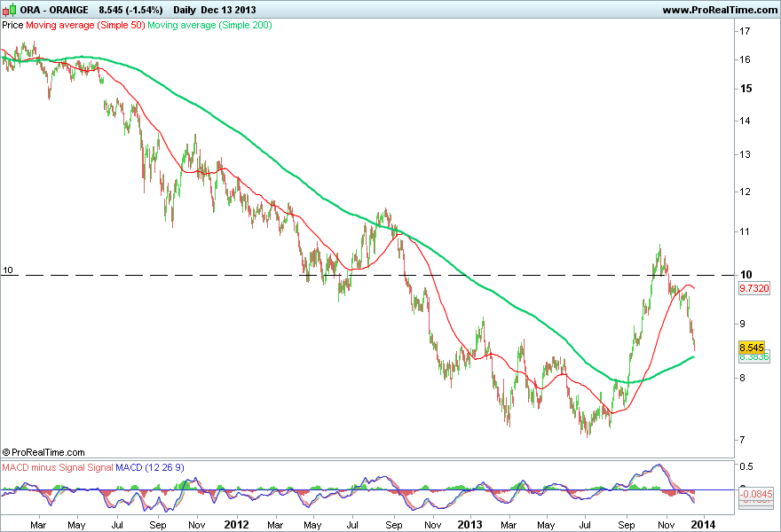Viewport: 781px width, 532px height.
Task: Click the first Jul label on time axis
Action: pyautogui.click(x=117, y=525)
